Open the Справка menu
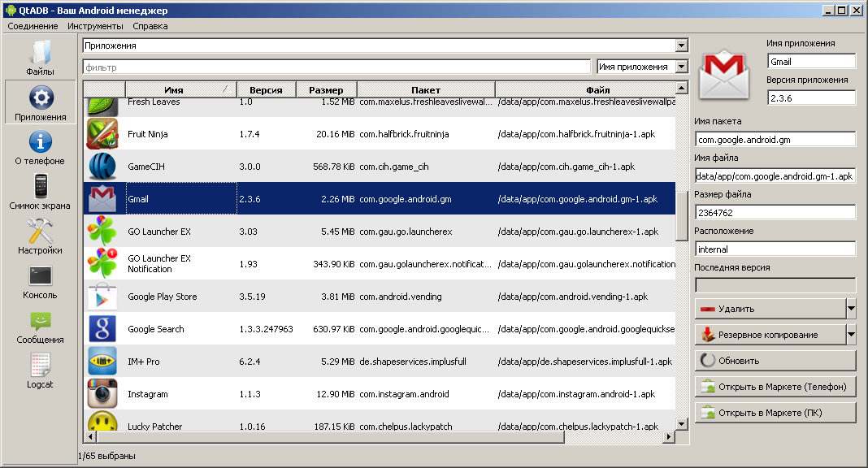The width and height of the screenshot is (868, 468). (x=150, y=26)
